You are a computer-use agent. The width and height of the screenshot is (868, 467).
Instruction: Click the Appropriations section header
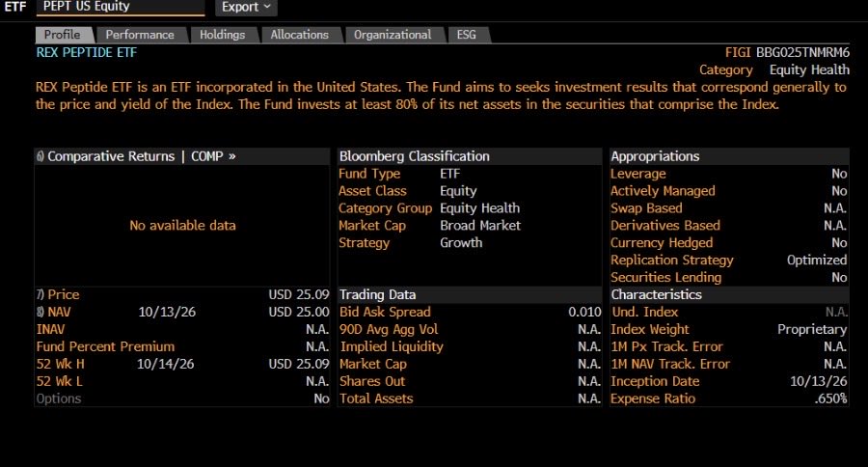(x=655, y=156)
